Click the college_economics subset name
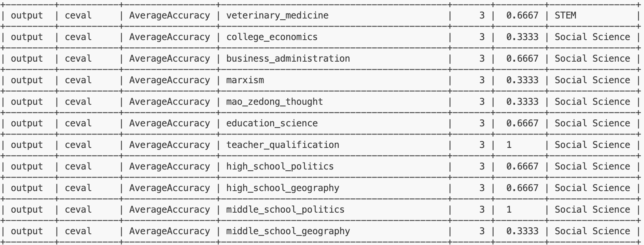The width and height of the screenshot is (644, 245). (x=272, y=37)
